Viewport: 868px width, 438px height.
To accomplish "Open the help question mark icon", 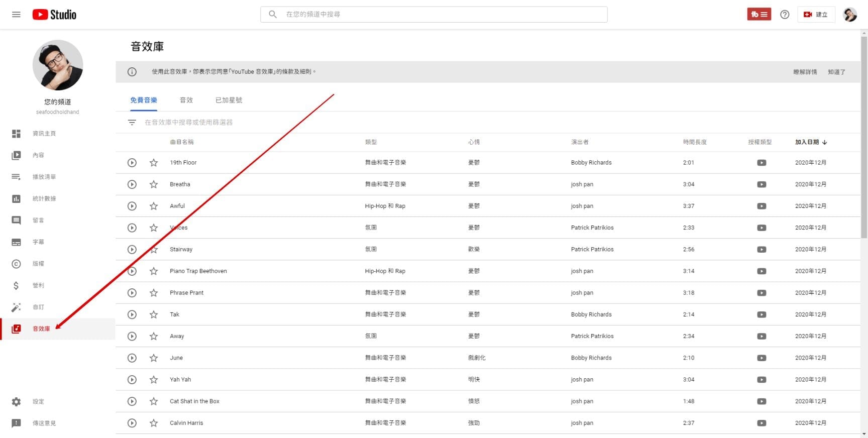I will pyautogui.click(x=784, y=15).
